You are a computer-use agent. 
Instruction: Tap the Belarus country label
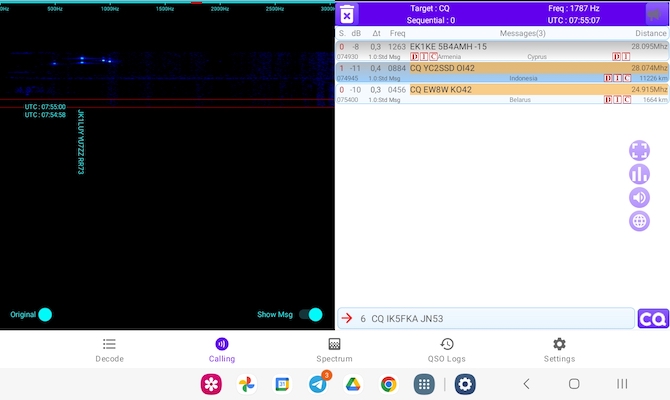(520, 100)
